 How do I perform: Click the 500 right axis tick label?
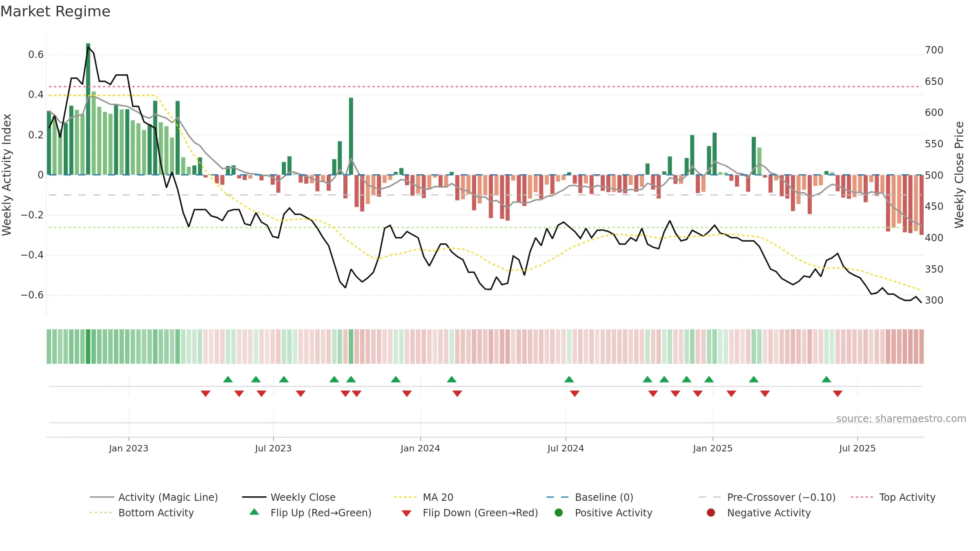tap(934, 176)
